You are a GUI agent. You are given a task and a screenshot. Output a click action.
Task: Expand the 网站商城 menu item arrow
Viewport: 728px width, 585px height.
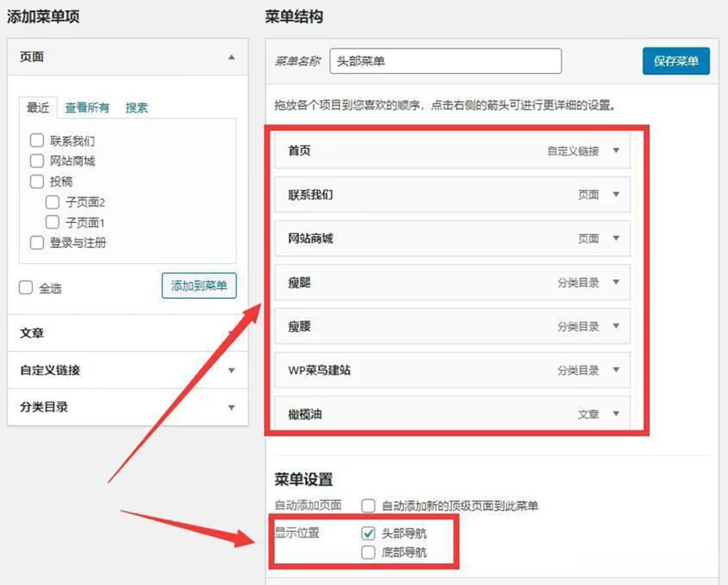tap(616, 239)
